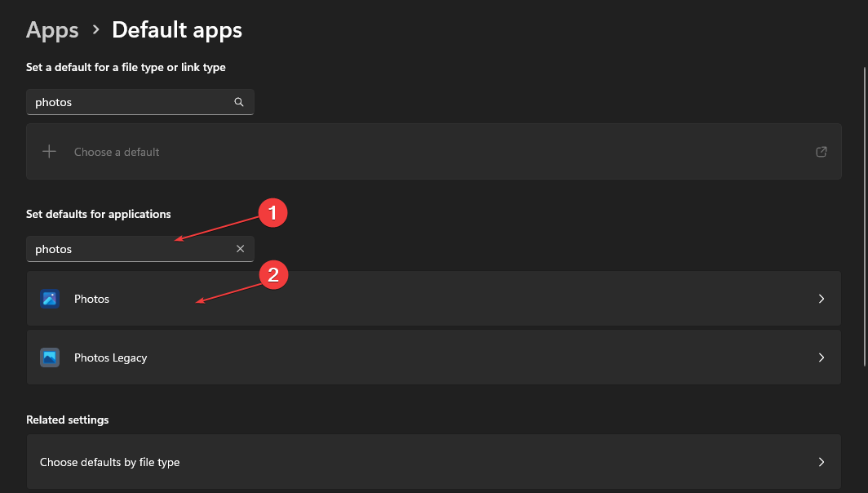Click the Photos app icon
This screenshot has width=868, height=493.
50,299
